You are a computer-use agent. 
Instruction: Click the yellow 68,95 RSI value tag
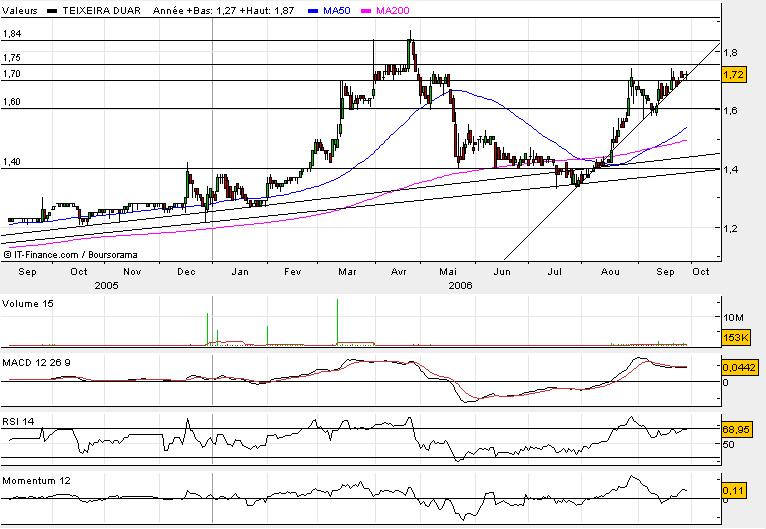pyautogui.click(x=736, y=429)
